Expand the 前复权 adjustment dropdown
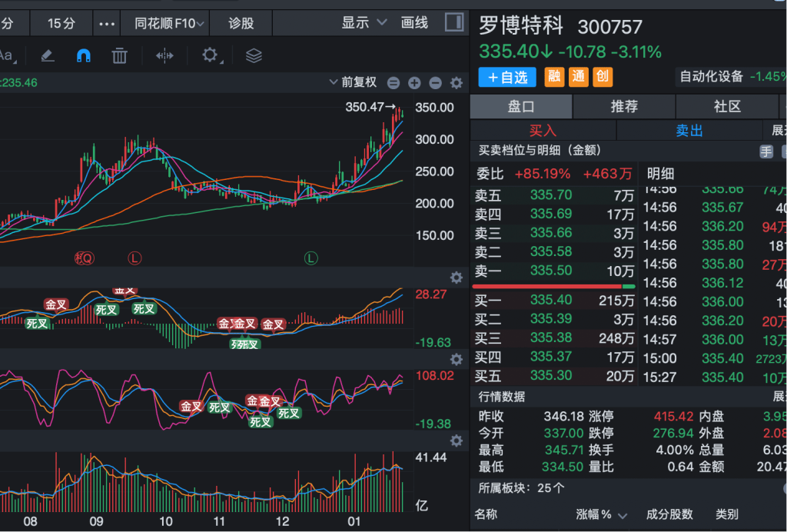Screen dimensions: 787x532 pyautogui.click(x=354, y=82)
